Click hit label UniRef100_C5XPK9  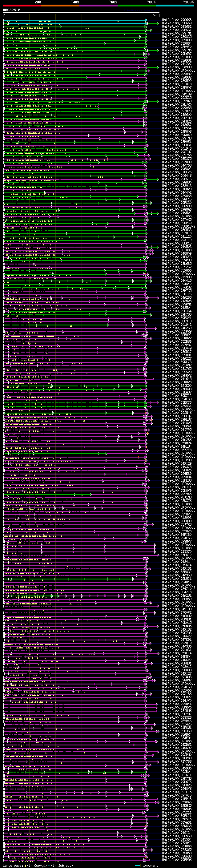[x=177, y=331]
